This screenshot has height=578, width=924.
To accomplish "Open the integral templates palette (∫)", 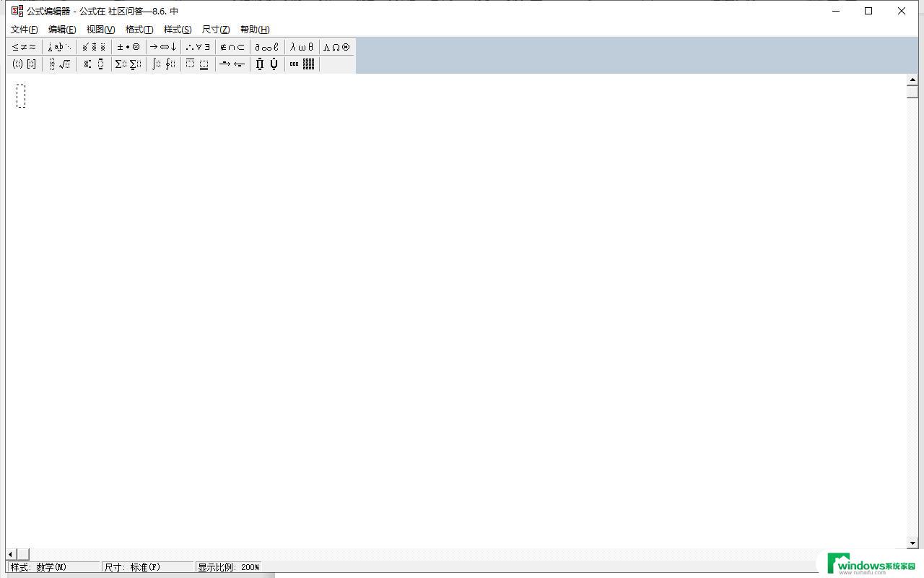I will [x=163, y=64].
